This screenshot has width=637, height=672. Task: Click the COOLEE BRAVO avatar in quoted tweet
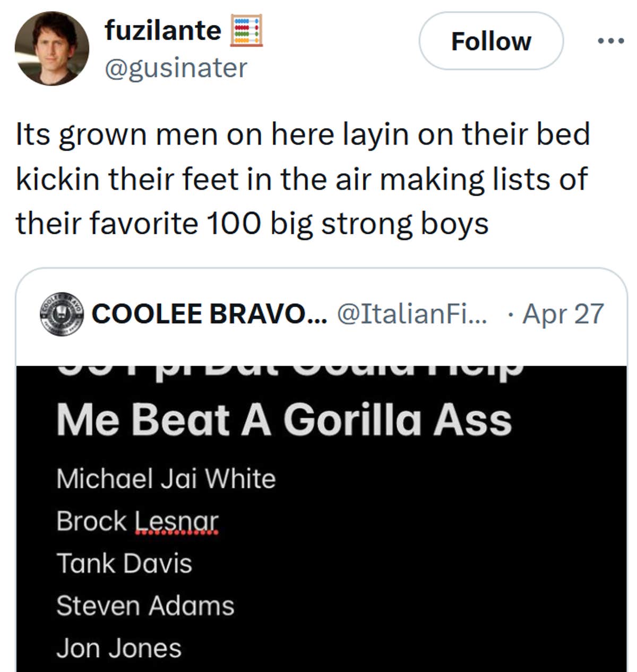61,313
